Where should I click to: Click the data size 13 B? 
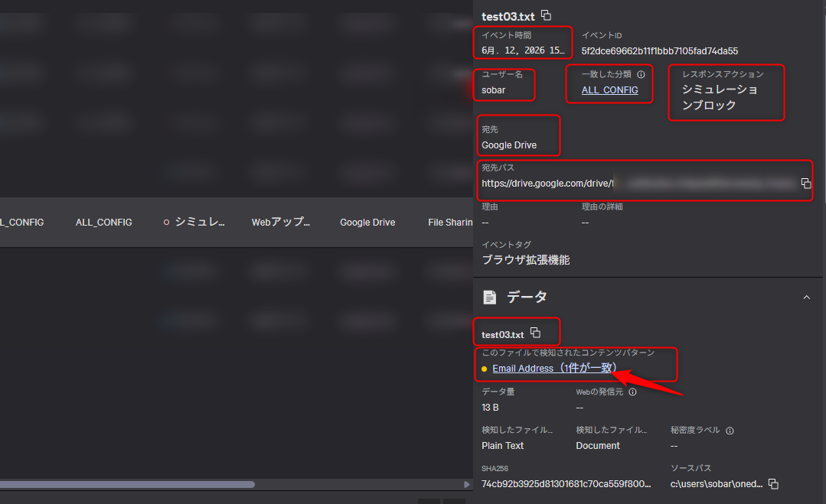(x=490, y=408)
